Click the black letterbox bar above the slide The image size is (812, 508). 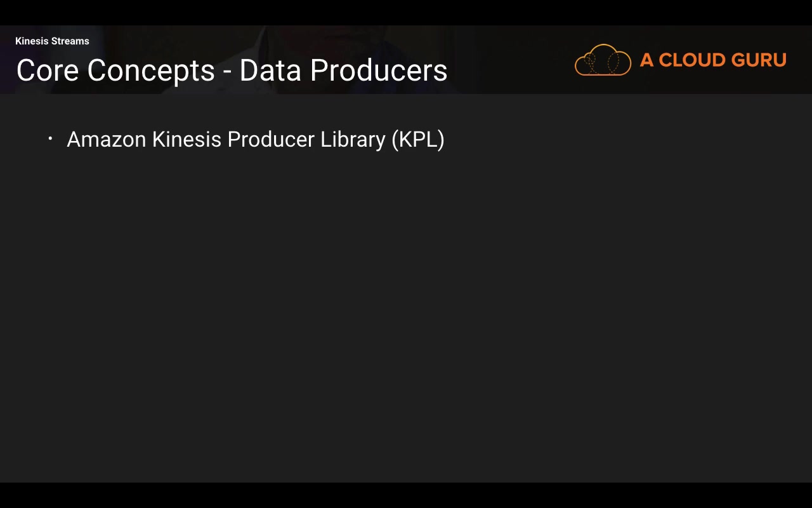[406, 12]
